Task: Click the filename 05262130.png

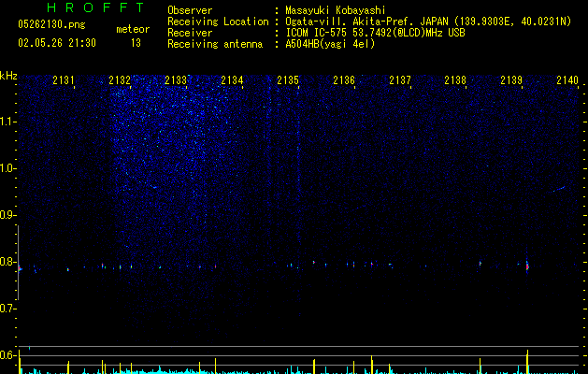Action: coord(51,24)
